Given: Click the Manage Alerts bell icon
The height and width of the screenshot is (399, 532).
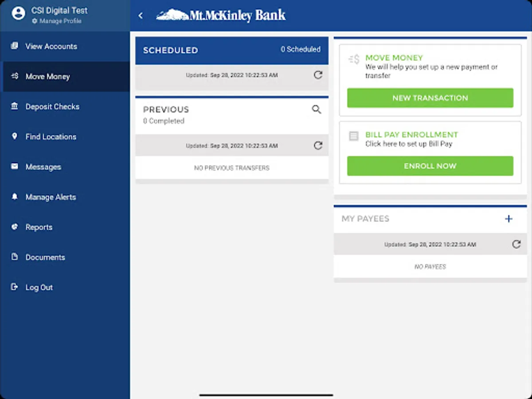Looking at the screenshot, I should (x=15, y=196).
